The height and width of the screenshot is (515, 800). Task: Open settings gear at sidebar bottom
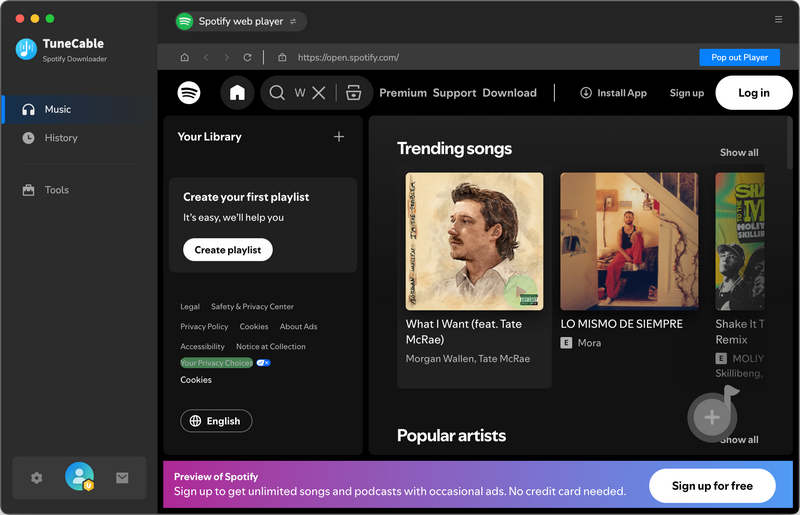37,478
